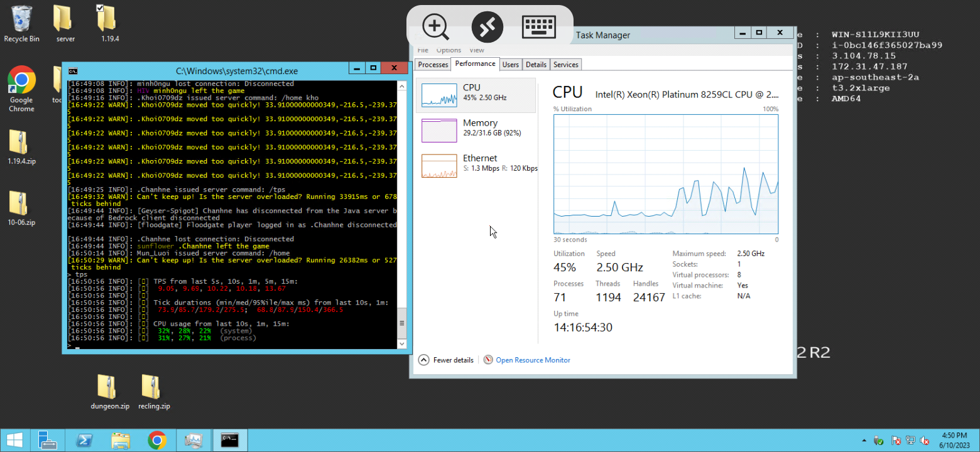Select the dungeon.zip desktop file

[109, 392]
